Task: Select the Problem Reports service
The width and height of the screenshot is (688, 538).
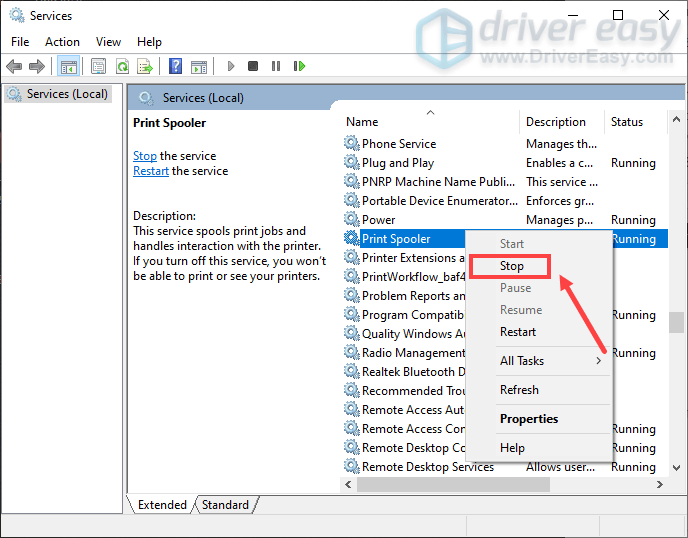Action: tap(404, 296)
